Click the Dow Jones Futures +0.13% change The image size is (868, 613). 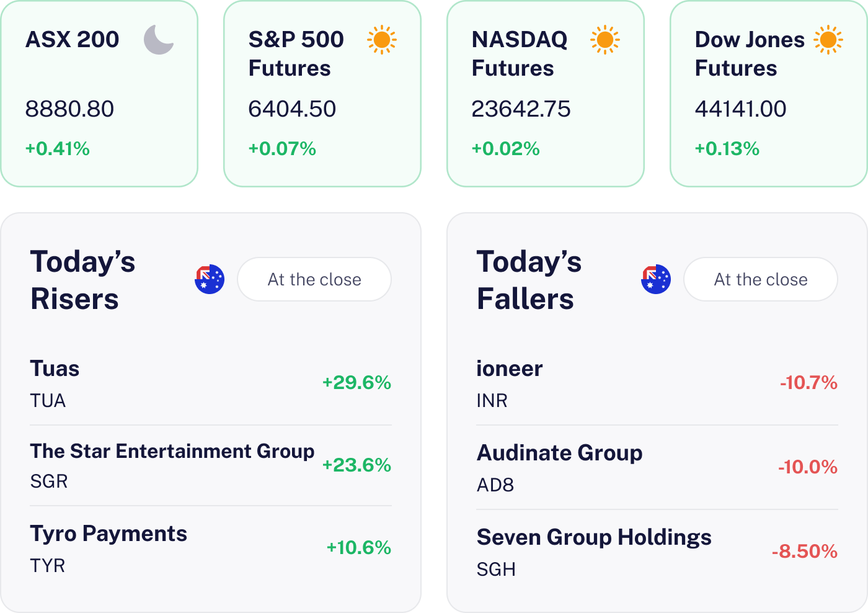click(x=727, y=149)
